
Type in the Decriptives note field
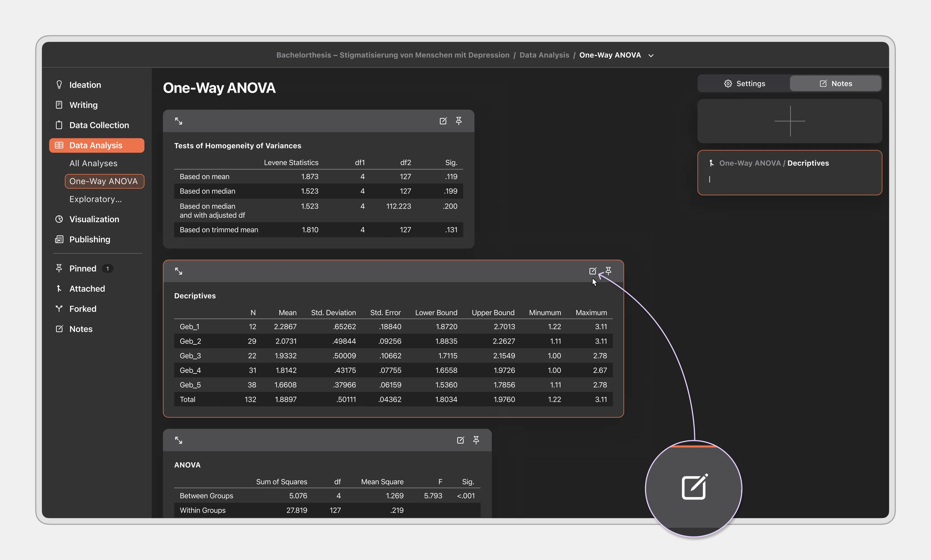(x=789, y=180)
